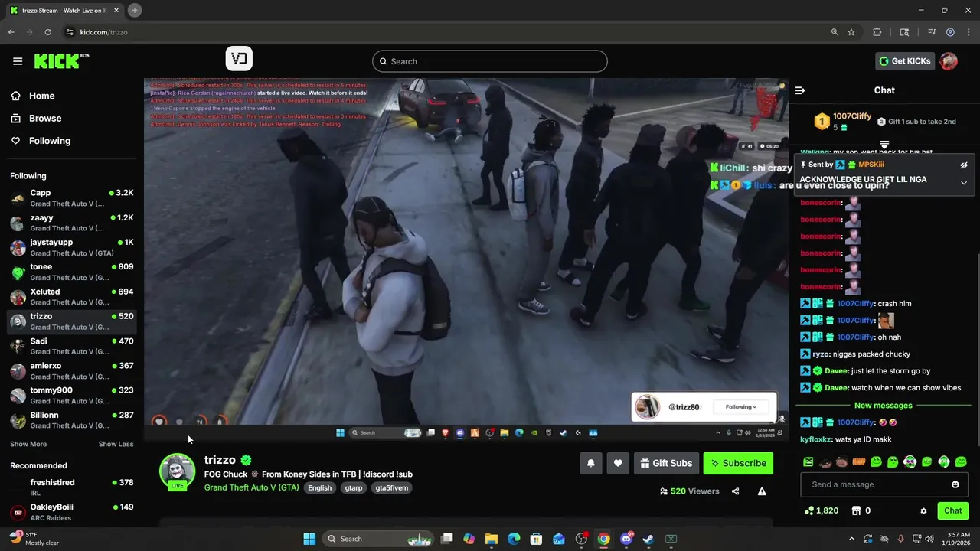Click the gtarp tag
Screen dimensions: 980x551
(354, 487)
